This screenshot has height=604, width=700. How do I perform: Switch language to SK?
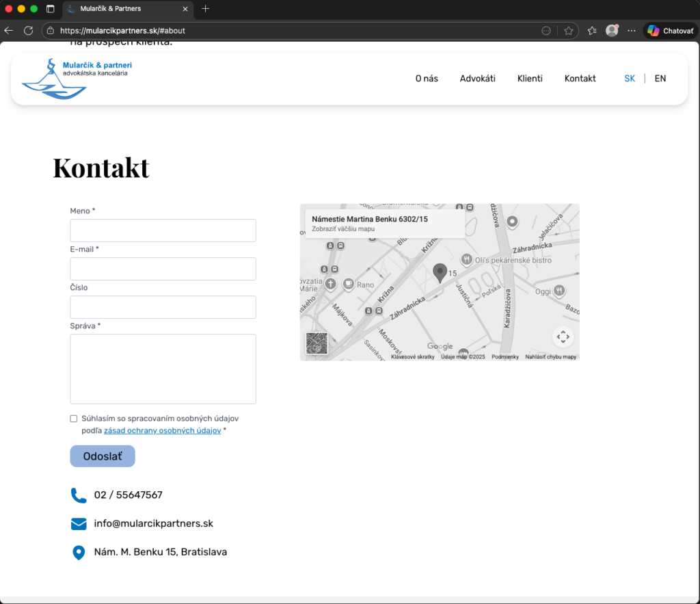pos(630,79)
